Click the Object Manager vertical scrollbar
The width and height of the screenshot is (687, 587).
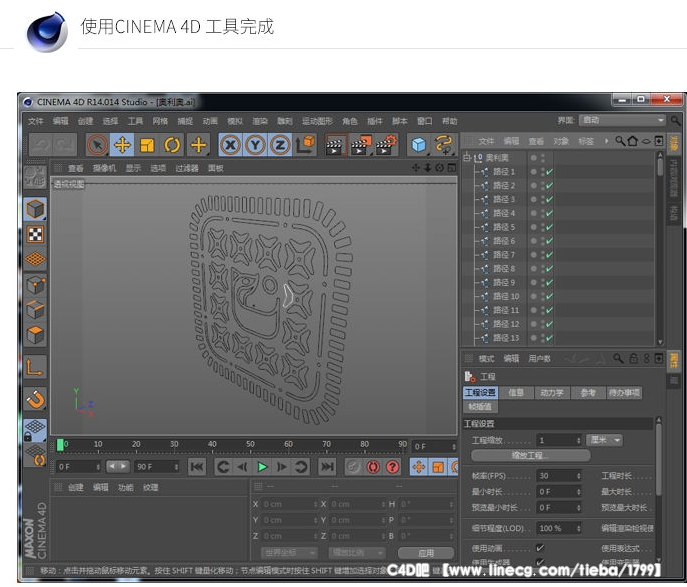tap(660, 166)
